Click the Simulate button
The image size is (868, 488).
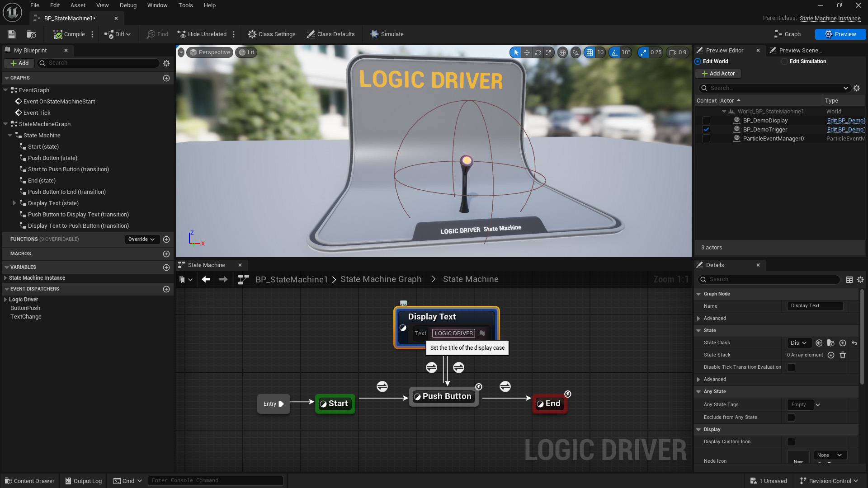point(387,34)
